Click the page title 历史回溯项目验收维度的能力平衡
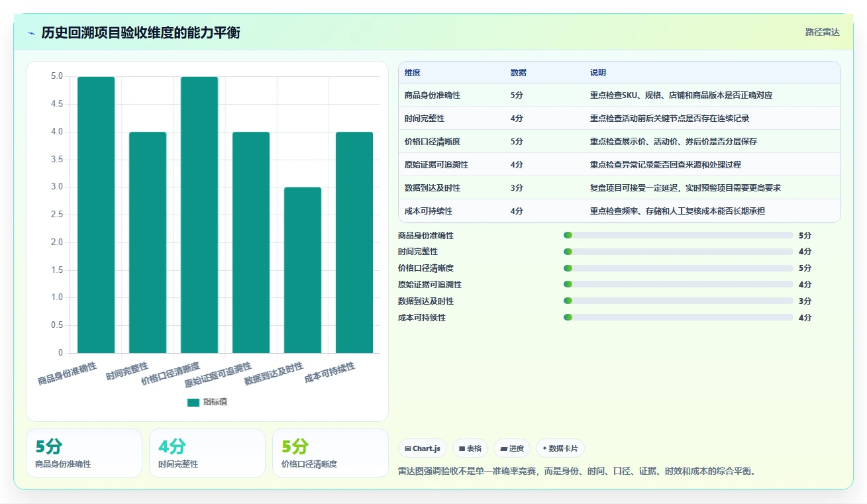867x504 pixels. click(x=140, y=33)
